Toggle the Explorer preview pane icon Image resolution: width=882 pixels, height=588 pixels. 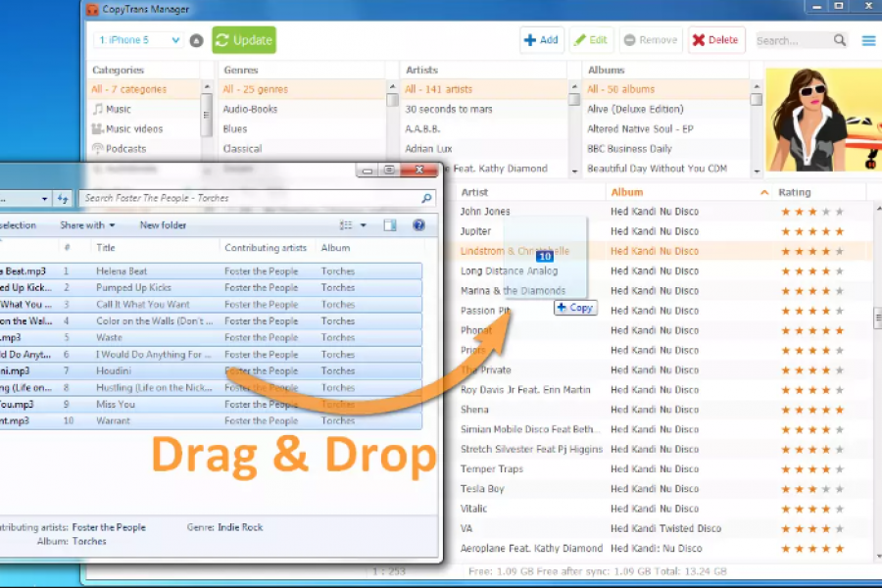coord(390,225)
